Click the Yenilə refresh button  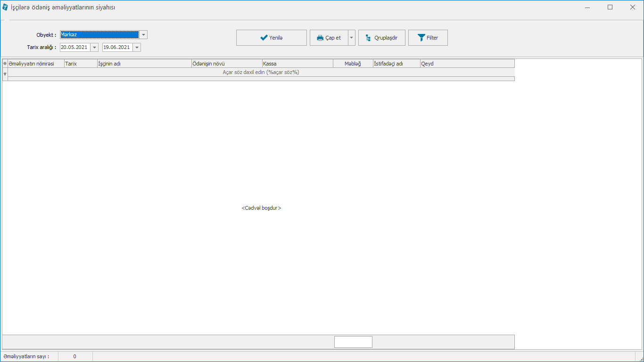(271, 38)
